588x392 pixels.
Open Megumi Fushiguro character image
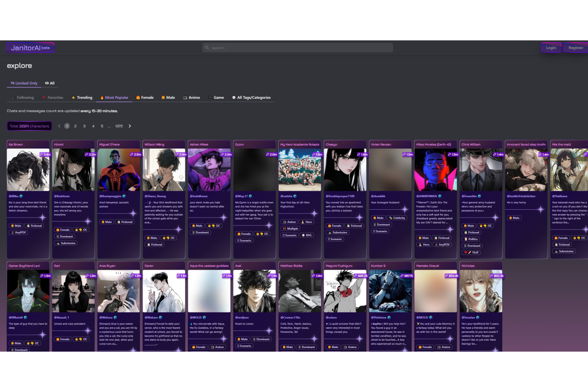tap(345, 291)
